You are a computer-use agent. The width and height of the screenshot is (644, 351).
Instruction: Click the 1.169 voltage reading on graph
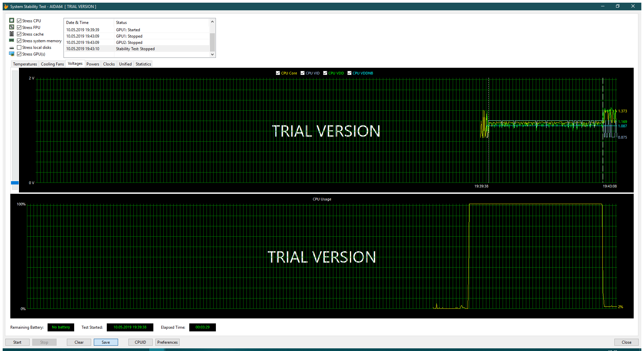(623, 122)
